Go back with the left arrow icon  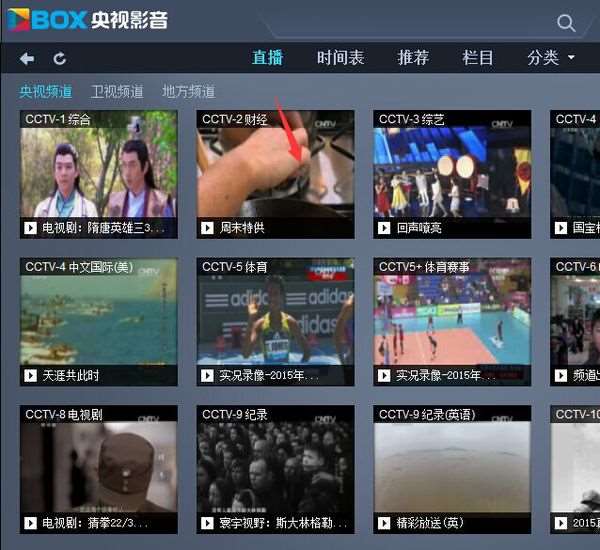pyautogui.click(x=27, y=59)
